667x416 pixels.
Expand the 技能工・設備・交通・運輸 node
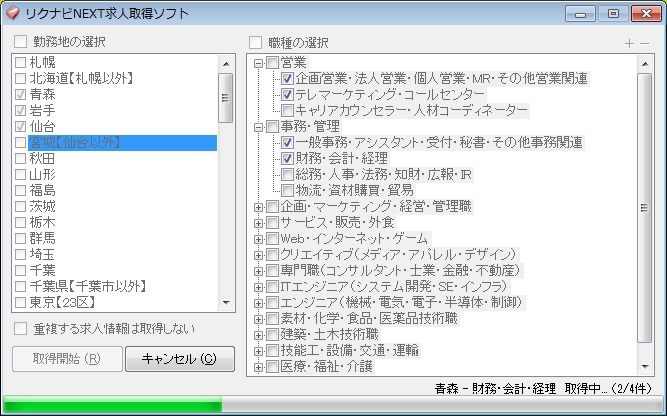[258, 351]
